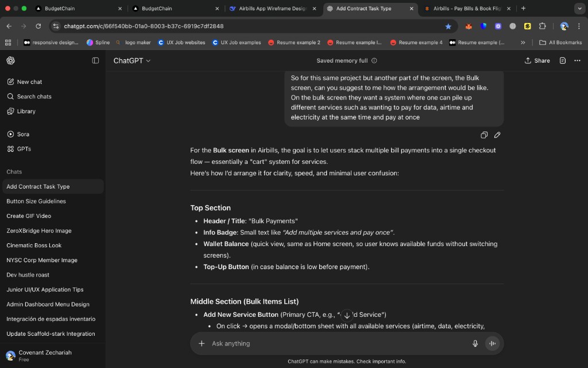Click the site information icon in address bar

click(56, 26)
